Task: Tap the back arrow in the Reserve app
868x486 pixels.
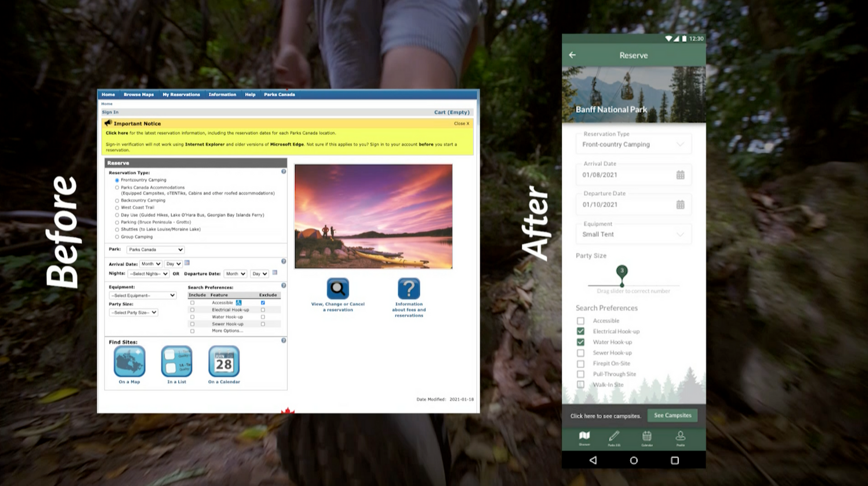Action: (572, 55)
